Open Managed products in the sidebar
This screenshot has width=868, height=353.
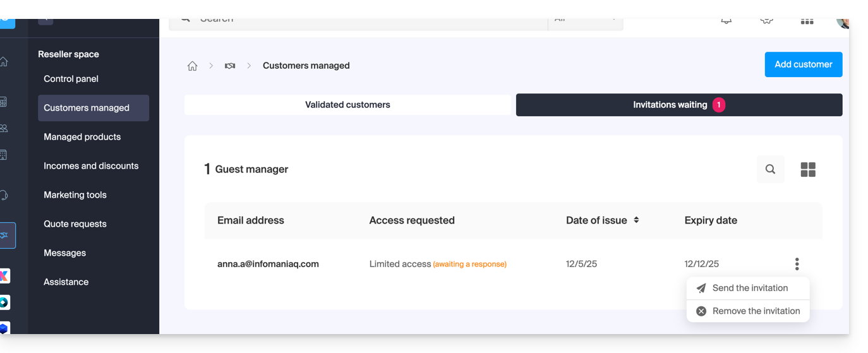pos(82,137)
